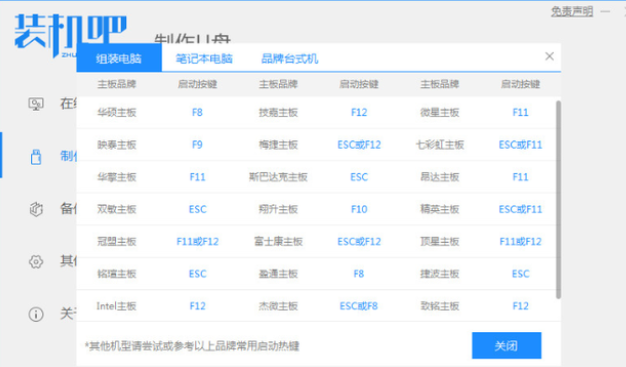
Task: Open the backup restore cube sidebar icon
Action: (x=36, y=209)
